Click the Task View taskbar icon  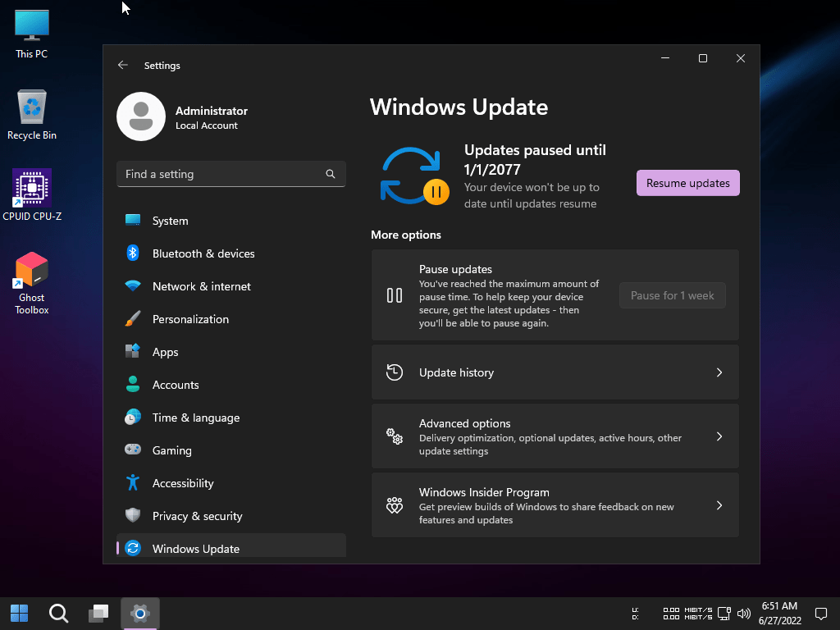tap(99, 613)
